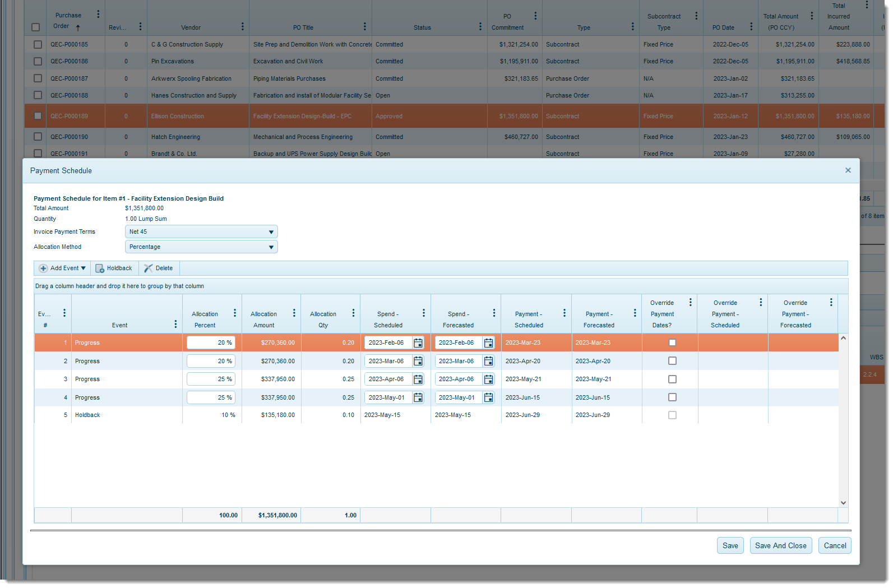Sort by the Payment Scheduled column header
Viewport: 893px width, 588px height.
point(529,320)
